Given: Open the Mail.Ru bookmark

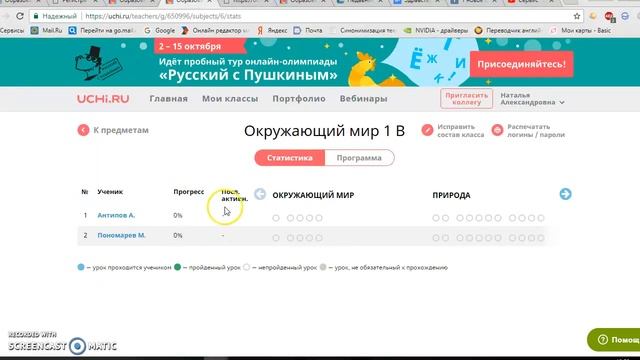Looking at the screenshot, I should coord(47,31).
